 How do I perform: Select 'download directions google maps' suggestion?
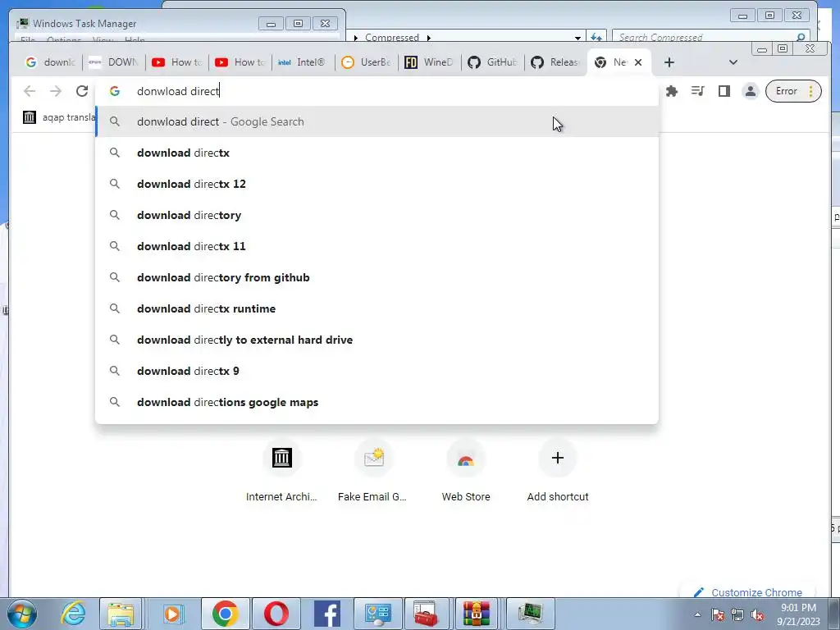coord(377,402)
